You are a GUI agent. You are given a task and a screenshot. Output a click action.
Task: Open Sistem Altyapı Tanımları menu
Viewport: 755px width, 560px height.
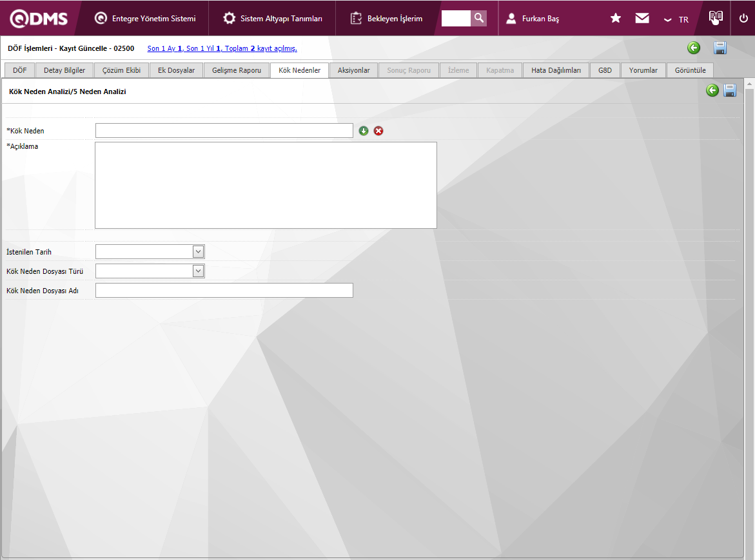pos(273,18)
